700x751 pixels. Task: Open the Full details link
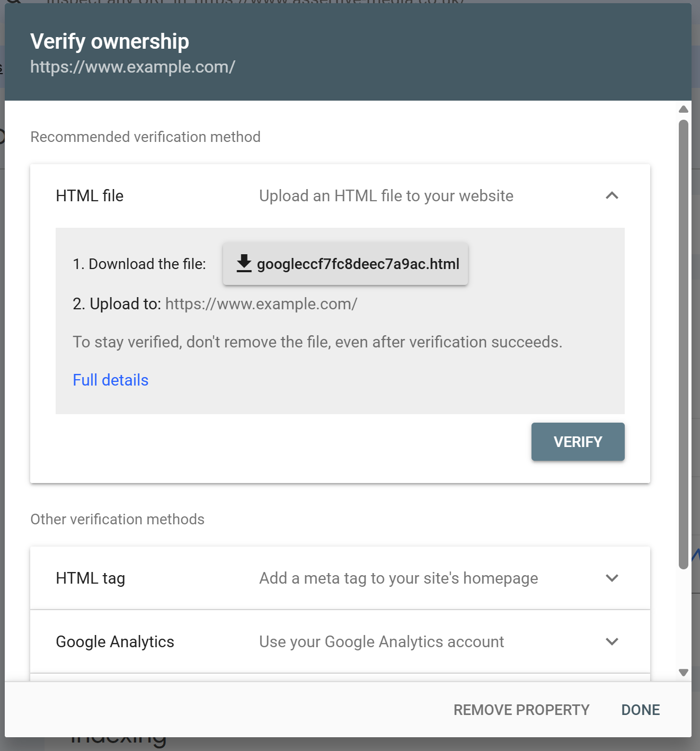click(110, 380)
